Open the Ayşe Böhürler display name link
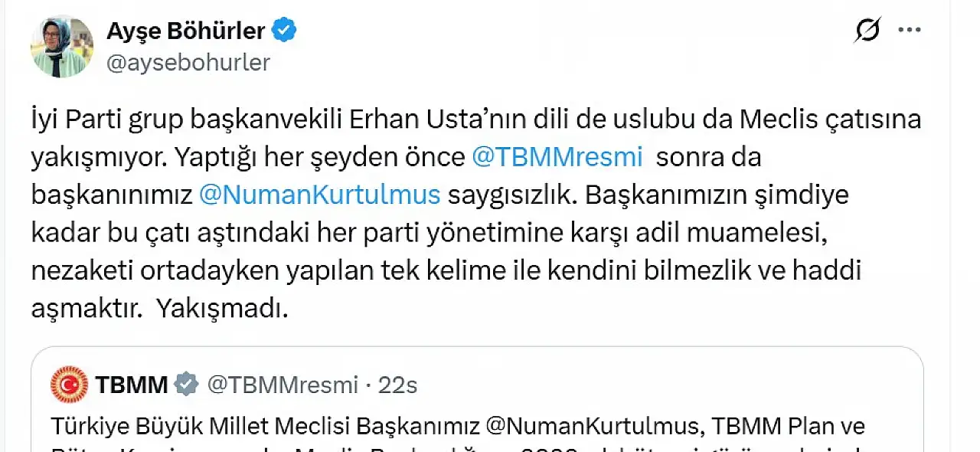Image resolution: width=980 pixels, height=452 pixels. [185, 31]
